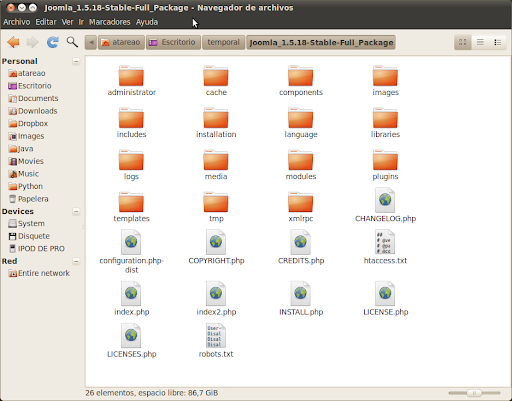Select the LICENSES.php file
This screenshot has height=401, width=512.
click(x=131, y=341)
